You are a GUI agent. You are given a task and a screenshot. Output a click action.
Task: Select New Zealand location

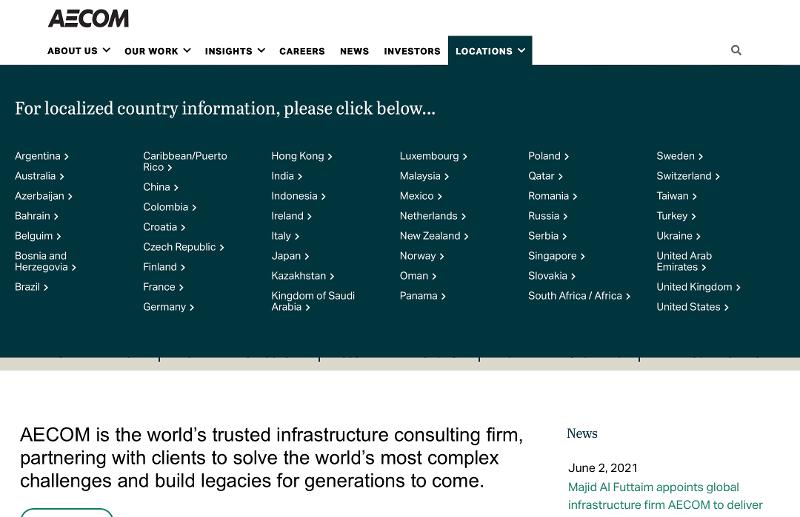434,236
